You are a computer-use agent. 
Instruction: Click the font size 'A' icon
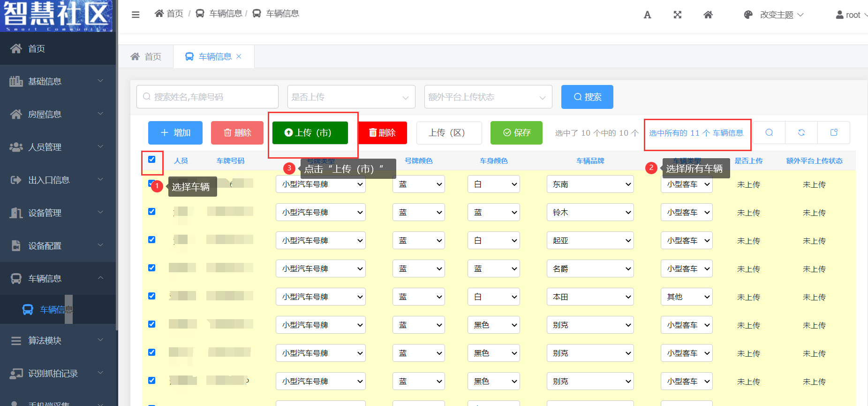(647, 15)
